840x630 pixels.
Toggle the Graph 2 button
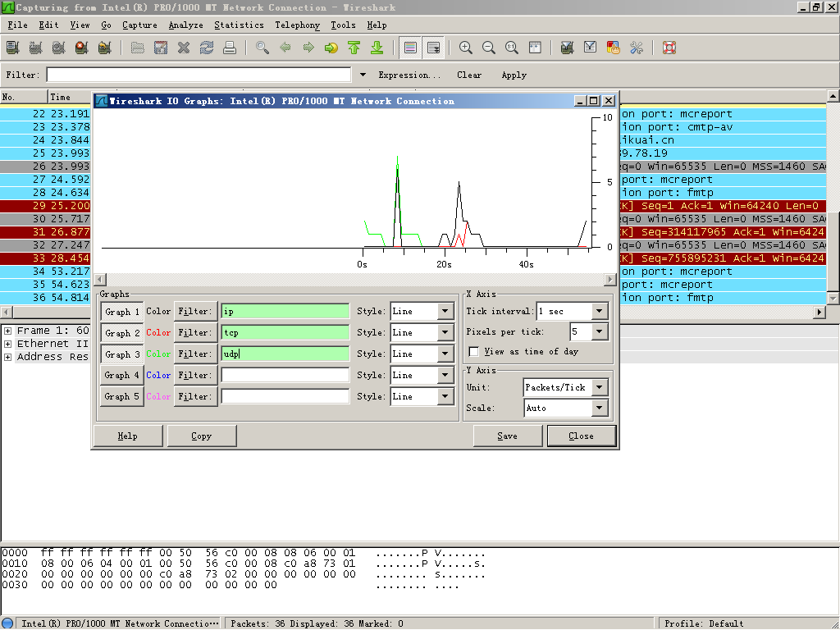(x=122, y=333)
